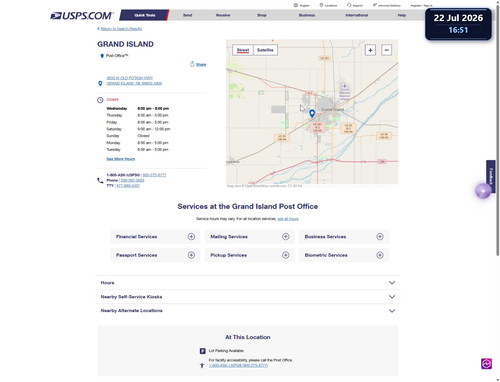Open the Feedback side tab
This screenshot has width=500, height=382.
(x=491, y=176)
